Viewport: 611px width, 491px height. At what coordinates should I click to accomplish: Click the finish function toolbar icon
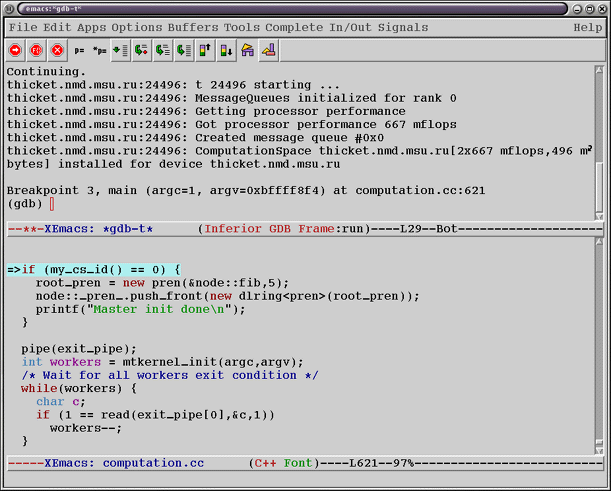(184, 50)
